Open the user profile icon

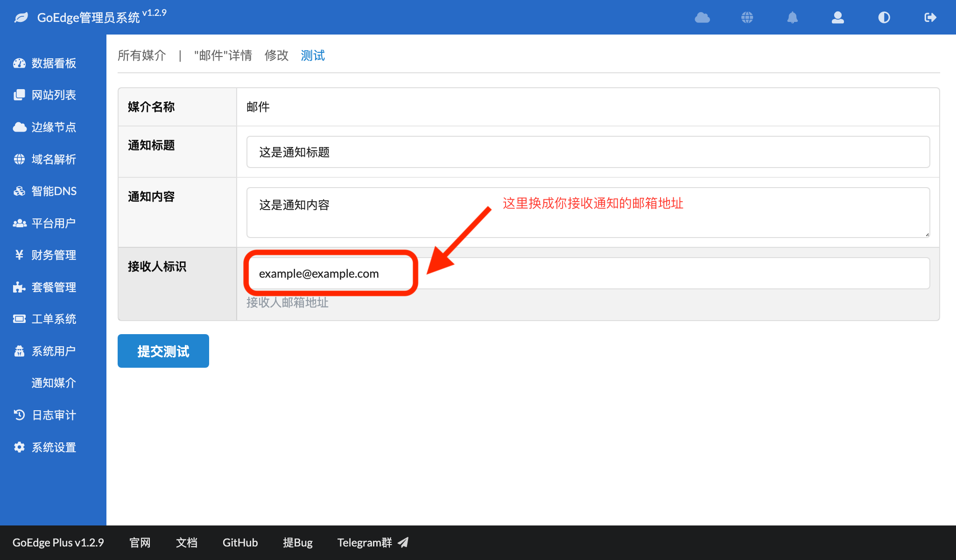(838, 18)
